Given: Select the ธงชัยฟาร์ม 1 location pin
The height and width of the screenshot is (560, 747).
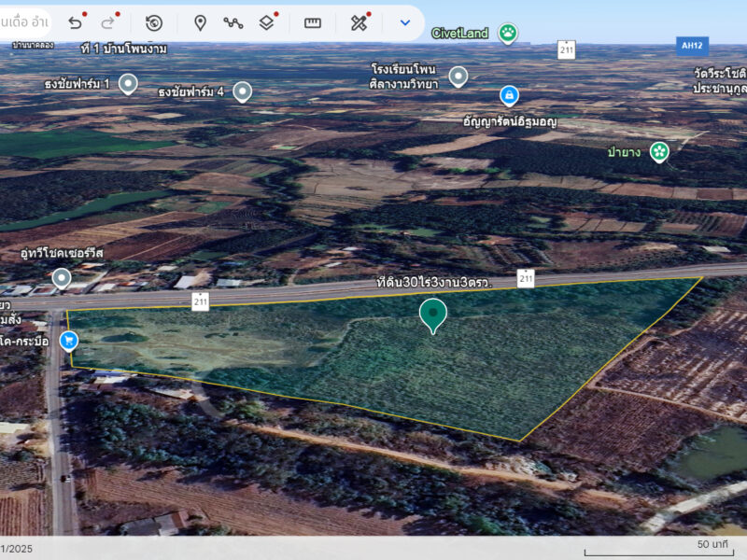Looking at the screenshot, I should [128, 85].
